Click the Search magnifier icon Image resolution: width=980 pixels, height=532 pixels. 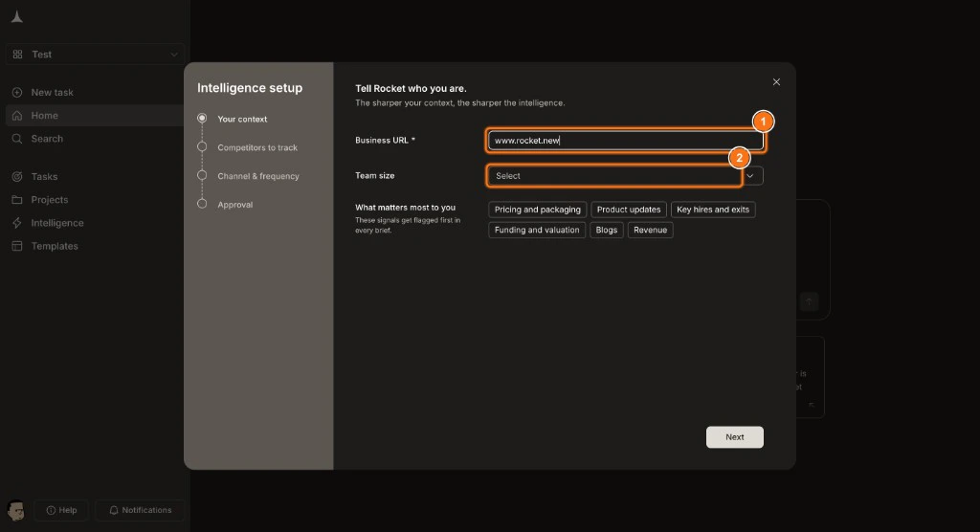pos(17,139)
